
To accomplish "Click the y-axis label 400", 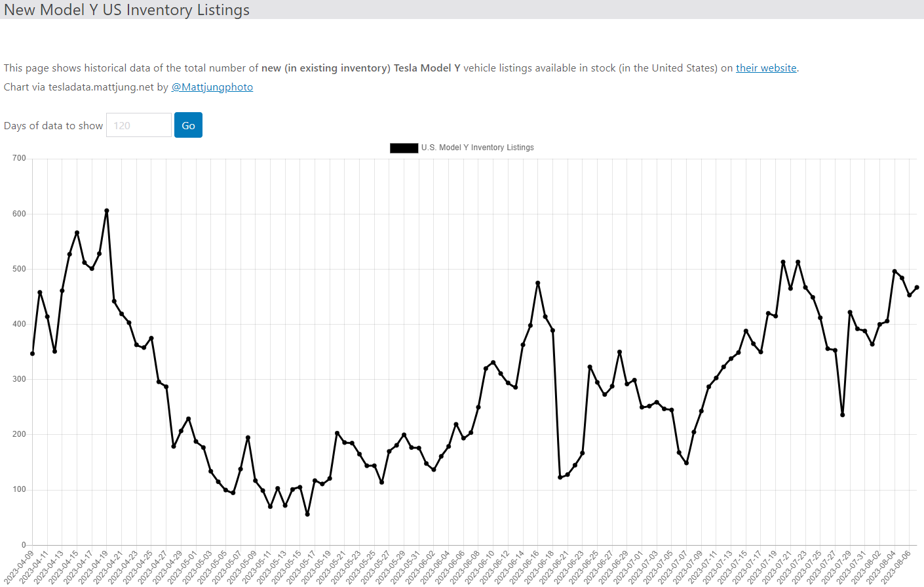I will [19, 324].
